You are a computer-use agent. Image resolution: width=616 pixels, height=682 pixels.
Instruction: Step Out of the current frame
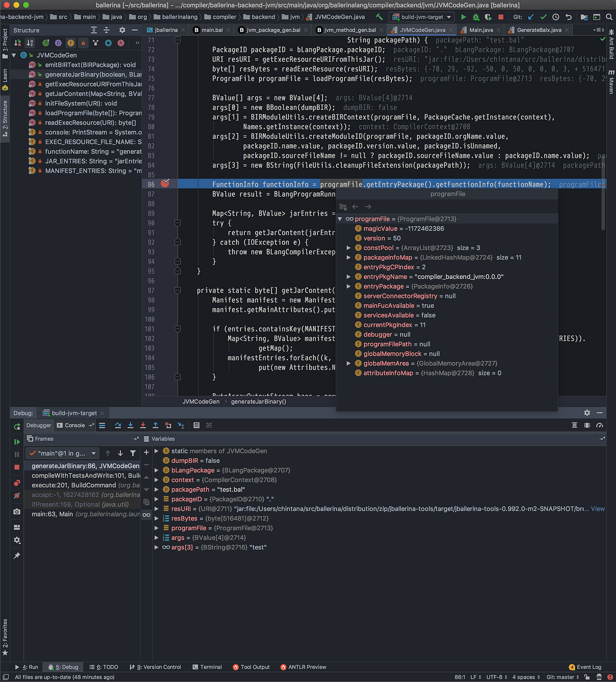coord(156,425)
